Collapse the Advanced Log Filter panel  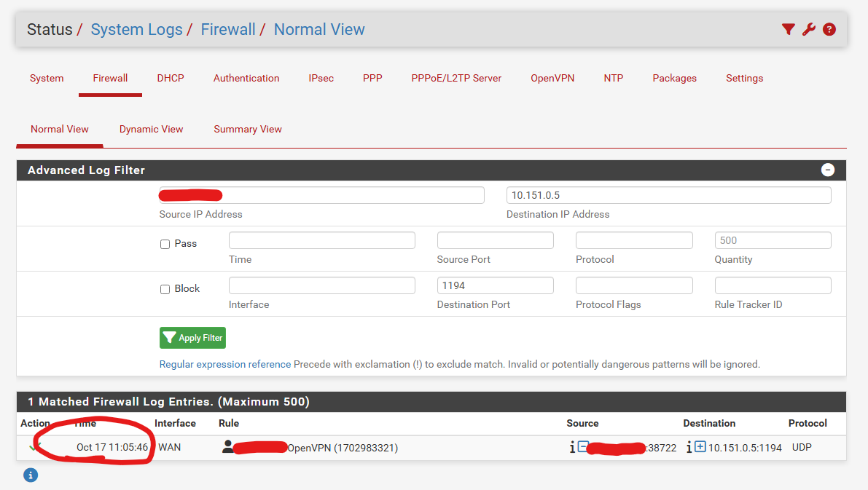[x=827, y=170]
